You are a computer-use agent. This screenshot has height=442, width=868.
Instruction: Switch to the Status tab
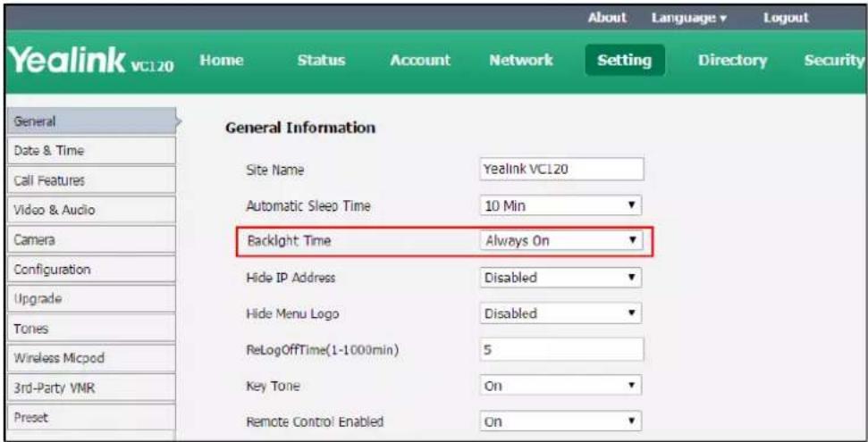tap(321, 61)
